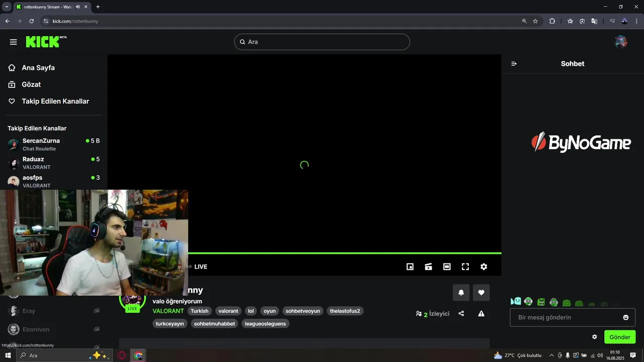Select the thelastofus2 tag
The width and height of the screenshot is (644, 362).
pyautogui.click(x=345, y=311)
